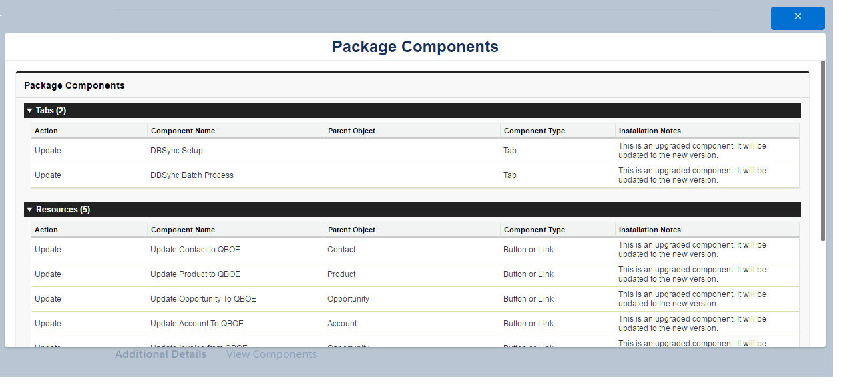Click Component Type header in Resources table

pyautogui.click(x=534, y=230)
